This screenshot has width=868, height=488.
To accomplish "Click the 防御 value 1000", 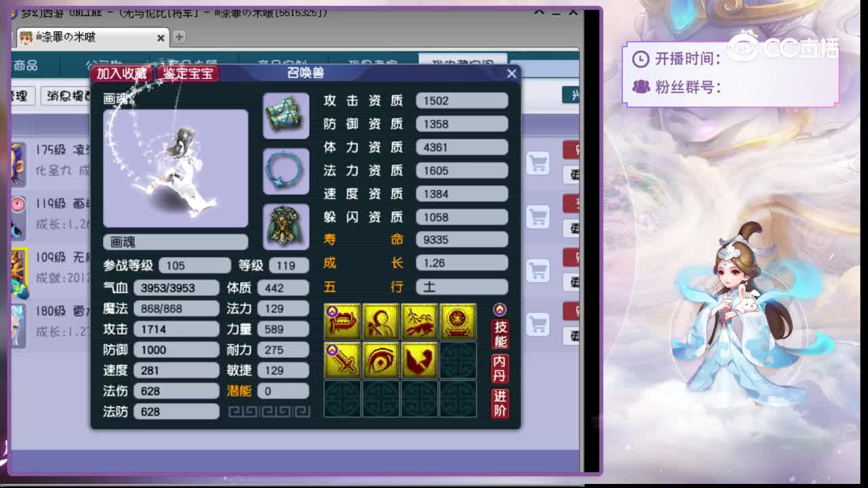I will 176,350.
